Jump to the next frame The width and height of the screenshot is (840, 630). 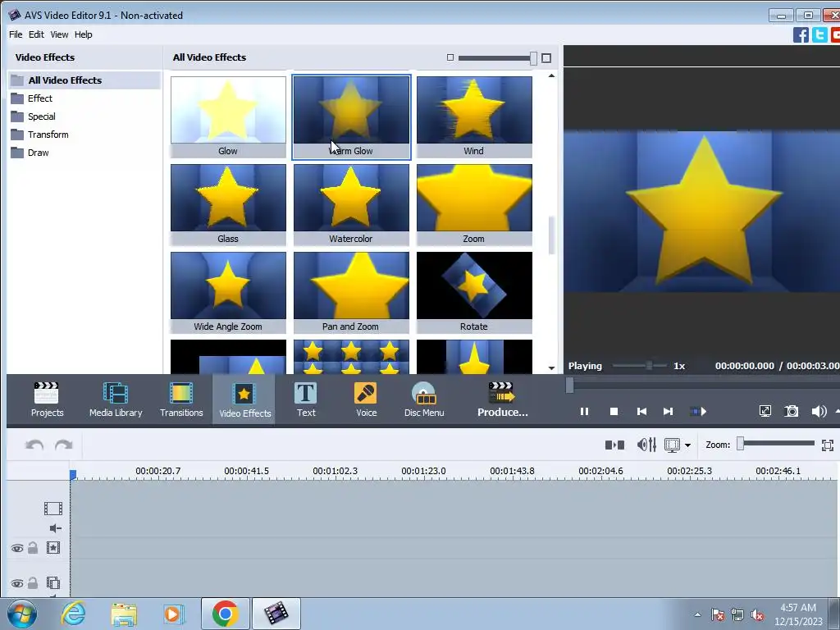668,412
